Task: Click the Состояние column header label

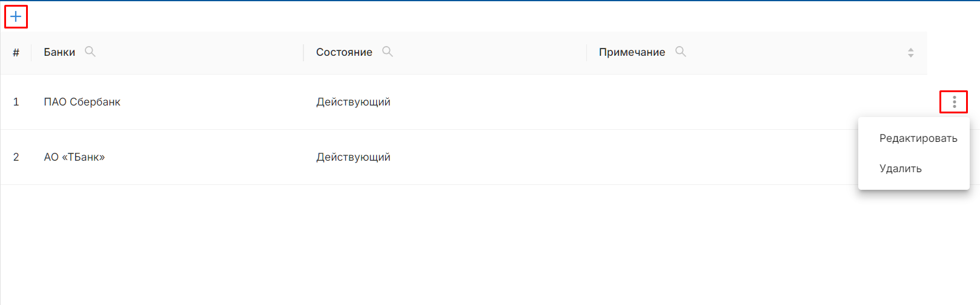Action: pyautogui.click(x=344, y=52)
